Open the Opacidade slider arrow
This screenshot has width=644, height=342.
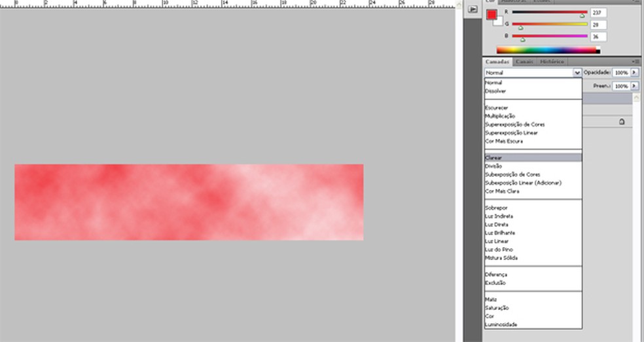pos(635,73)
